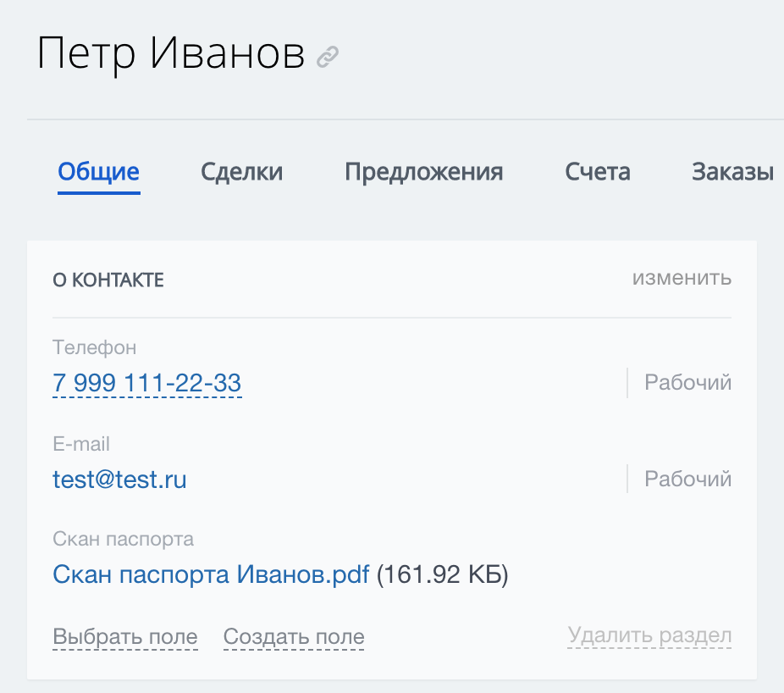784x693 pixels.
Task: Click the link icon next to Петр Иванов
Action: [x=328, y=57]
